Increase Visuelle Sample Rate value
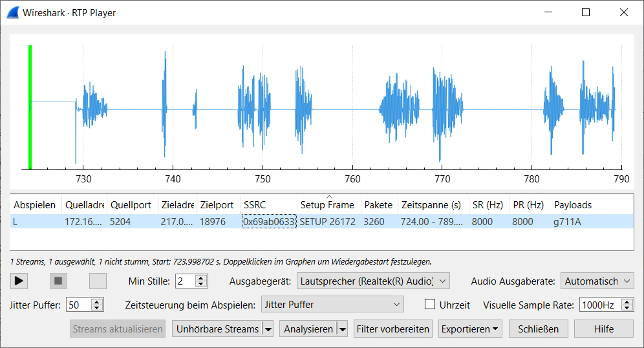 (627, 302)
